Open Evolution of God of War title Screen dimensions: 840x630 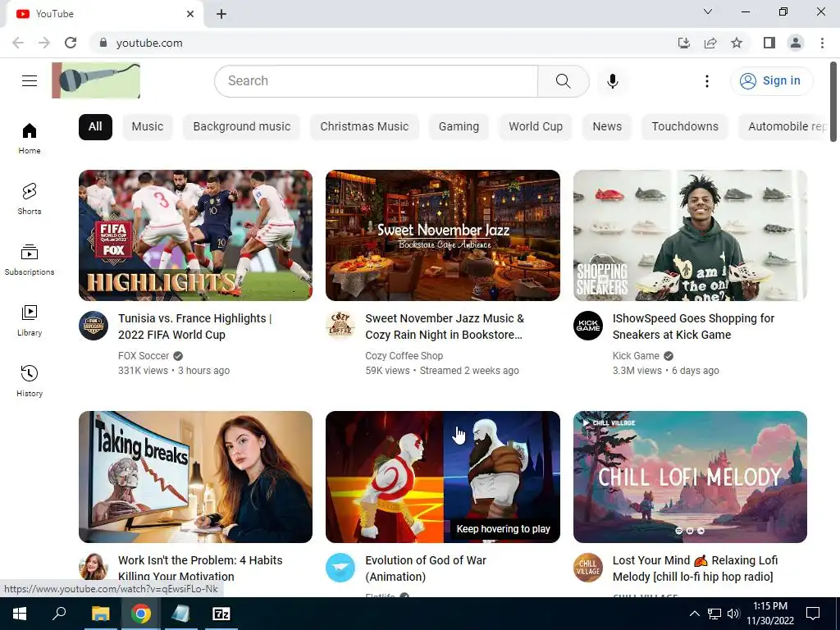(426, 568)
